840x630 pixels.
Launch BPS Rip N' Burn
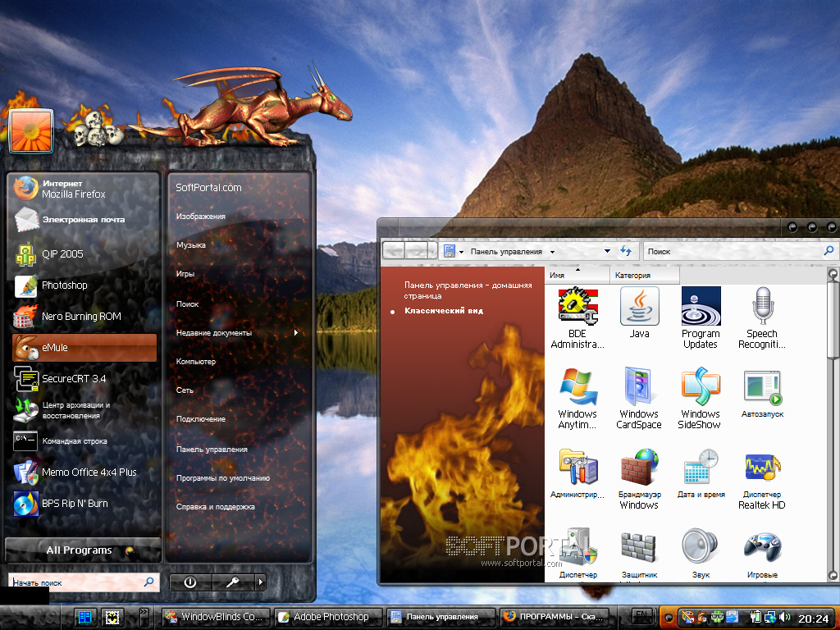83,504
